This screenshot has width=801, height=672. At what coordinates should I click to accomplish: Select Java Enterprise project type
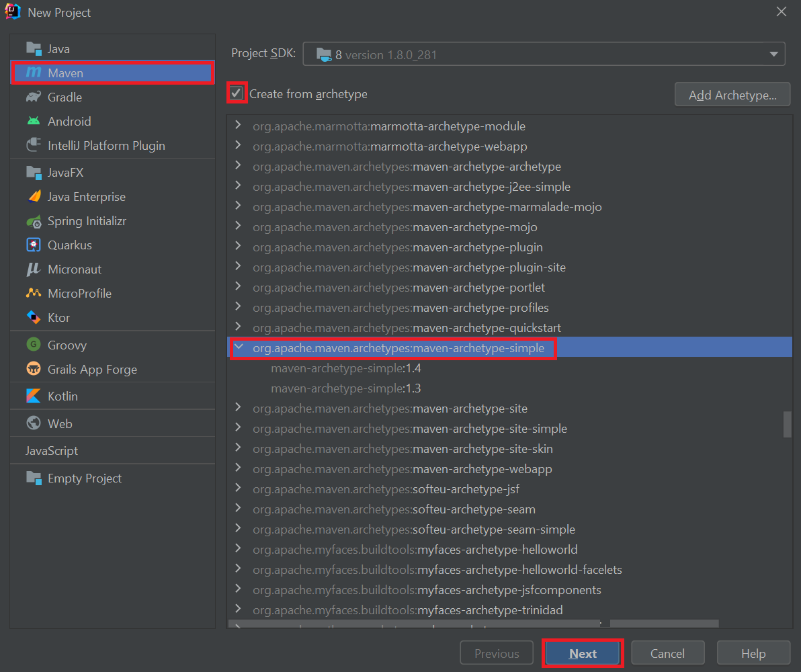[112, 197]
